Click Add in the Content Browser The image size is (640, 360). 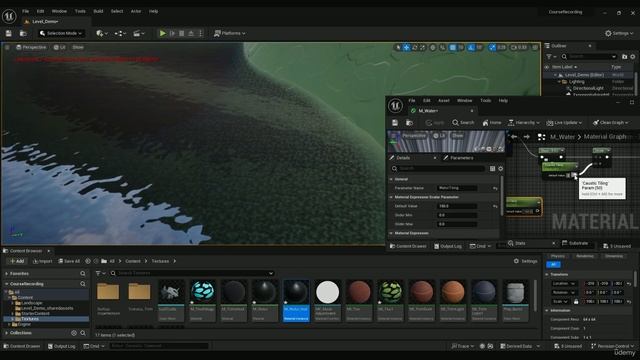(x=17, y=261)
